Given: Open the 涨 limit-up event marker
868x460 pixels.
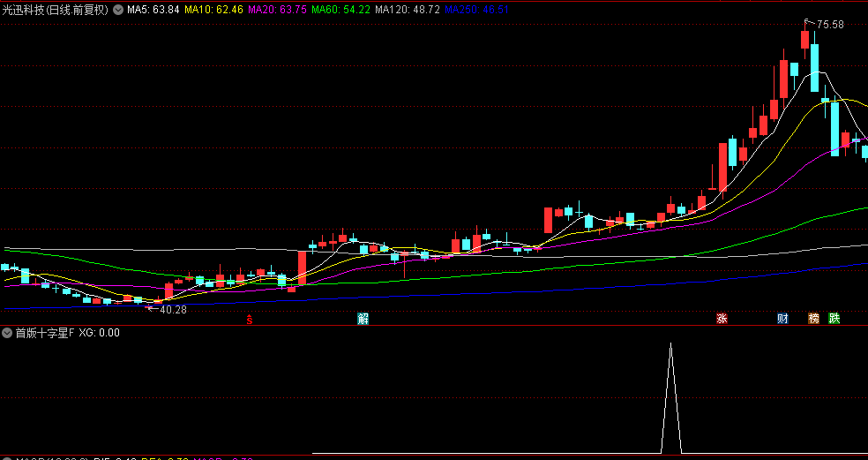Looking at the screenshot, I should point(722,319).
